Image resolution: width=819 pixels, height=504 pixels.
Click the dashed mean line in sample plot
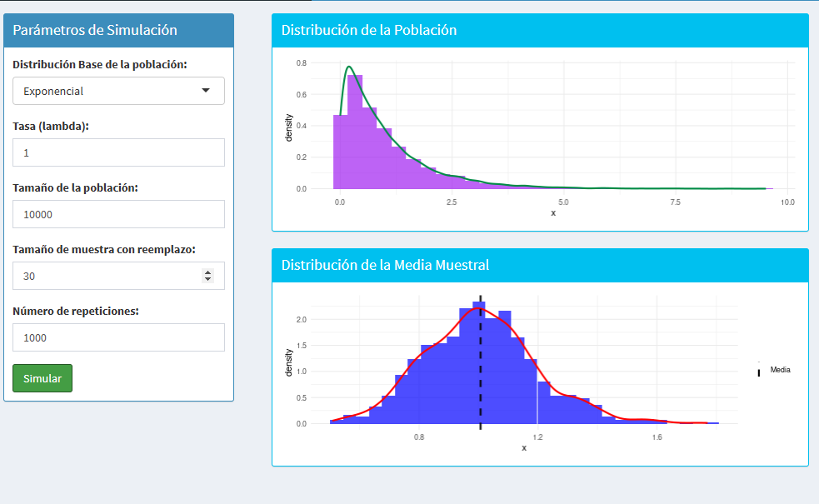(481, 367)
